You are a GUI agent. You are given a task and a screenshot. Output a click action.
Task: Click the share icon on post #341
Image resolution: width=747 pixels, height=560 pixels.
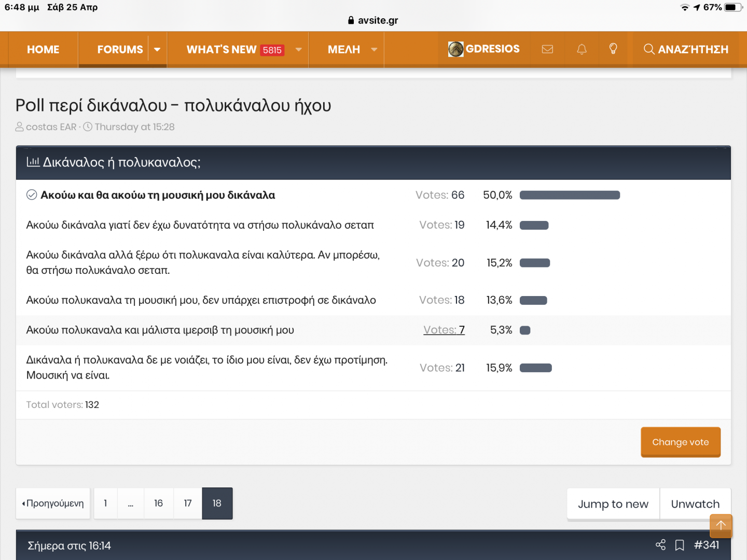[x=660, y=544]
